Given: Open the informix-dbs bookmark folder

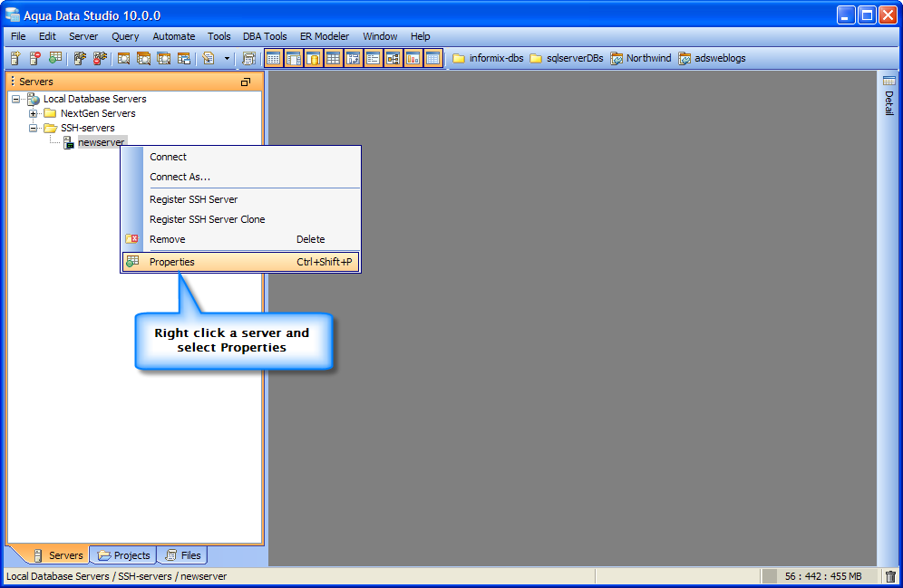Looking at the screenshot, I should [489, 58].
